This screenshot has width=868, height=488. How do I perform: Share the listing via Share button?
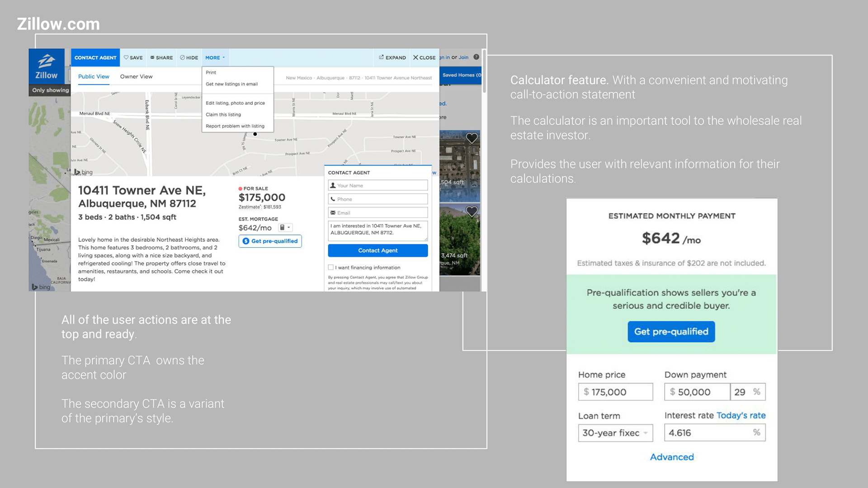(161, 58)
